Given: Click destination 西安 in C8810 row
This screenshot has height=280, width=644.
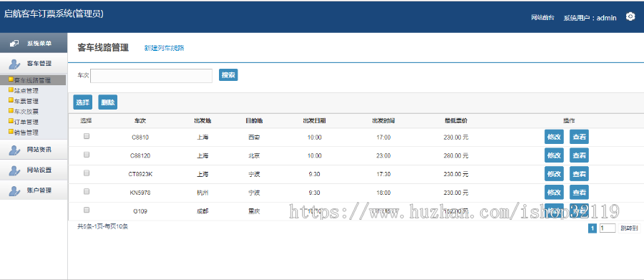Looking at the screenshot, I should click(254, 137).
